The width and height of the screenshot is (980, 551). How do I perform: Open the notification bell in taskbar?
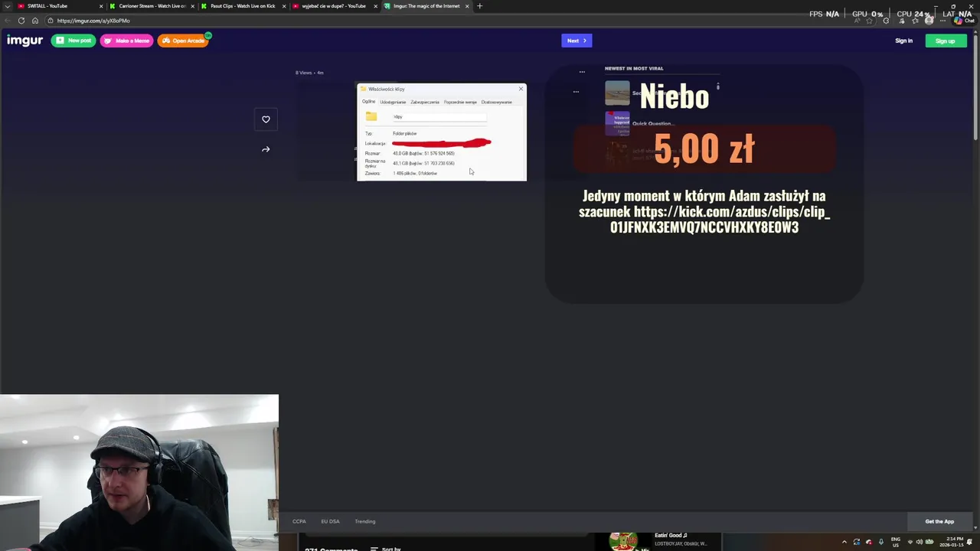coord(970,542)
